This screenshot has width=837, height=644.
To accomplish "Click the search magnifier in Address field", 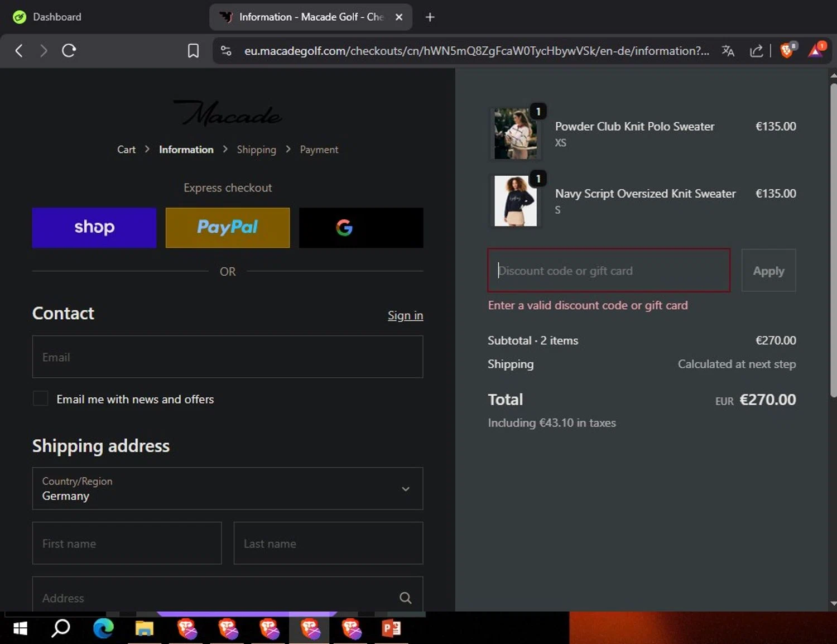I will 406,598.
